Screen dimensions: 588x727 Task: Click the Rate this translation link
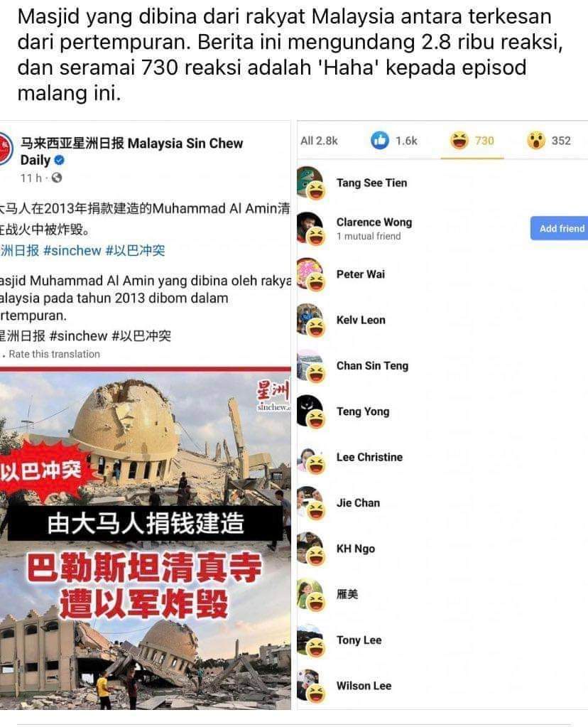[x=54, y=354]
